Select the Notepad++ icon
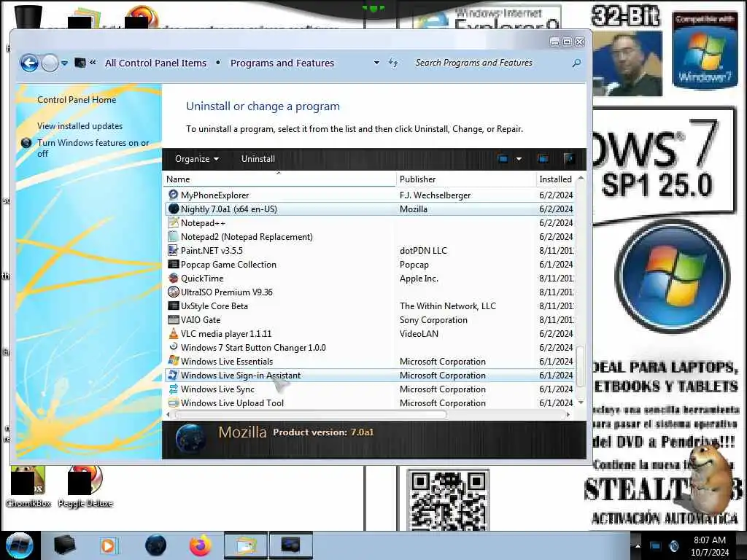747x560 pixels. click(173, 222)
